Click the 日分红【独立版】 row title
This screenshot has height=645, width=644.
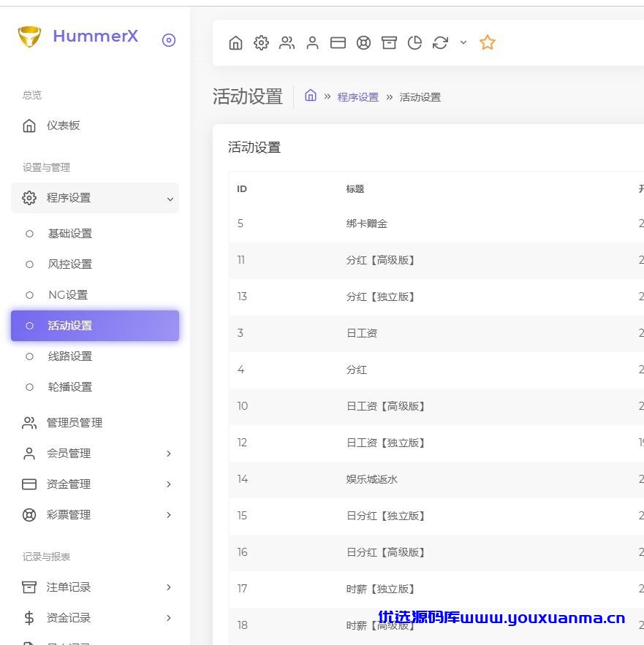(x=385, y=516)
